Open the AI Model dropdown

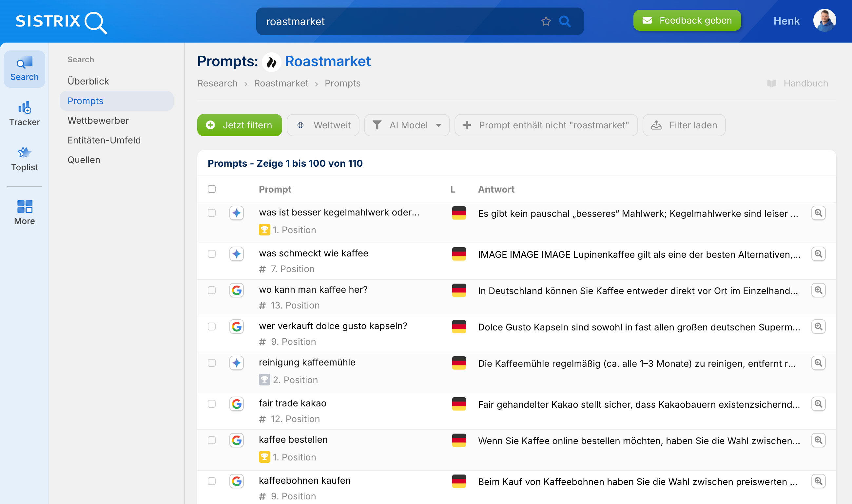coord(407,125)
